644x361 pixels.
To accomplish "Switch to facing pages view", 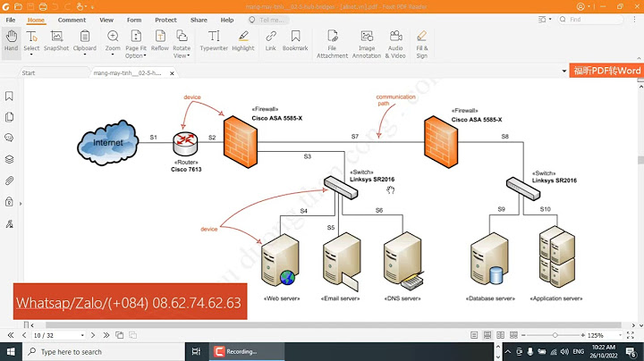I will coord(500,335).
